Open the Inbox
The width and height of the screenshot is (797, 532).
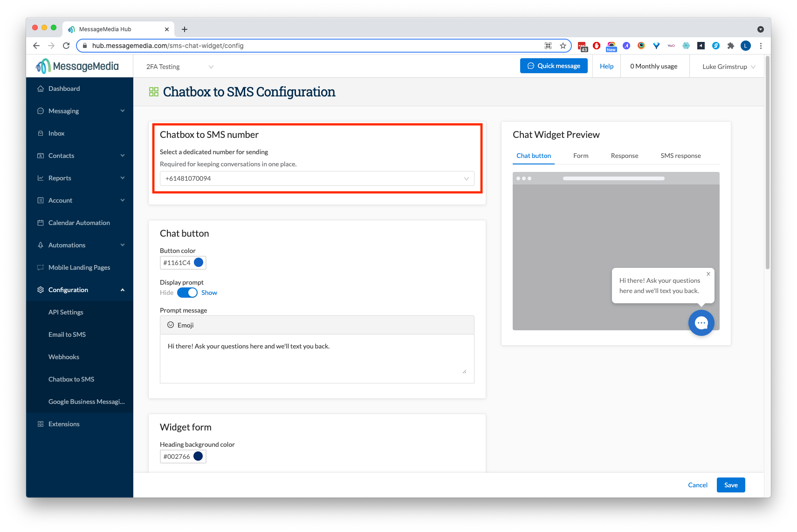point(56,133)
